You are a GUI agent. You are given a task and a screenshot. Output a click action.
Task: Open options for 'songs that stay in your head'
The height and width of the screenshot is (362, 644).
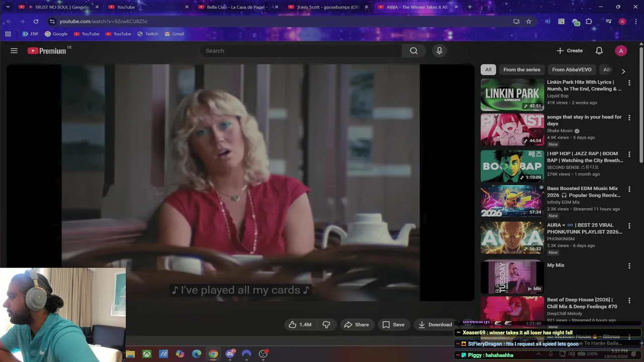pyautogui.click(x=629, y=118)
